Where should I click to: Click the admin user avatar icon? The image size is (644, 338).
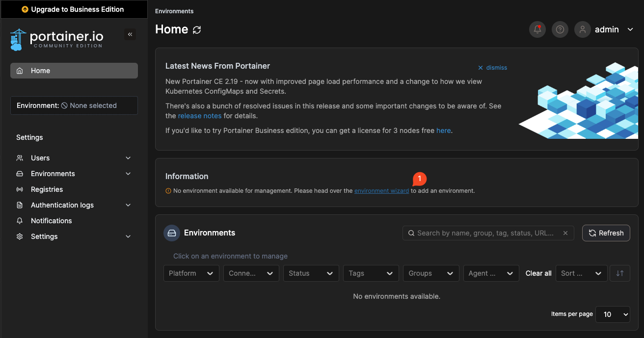click(x=583, y=29)
